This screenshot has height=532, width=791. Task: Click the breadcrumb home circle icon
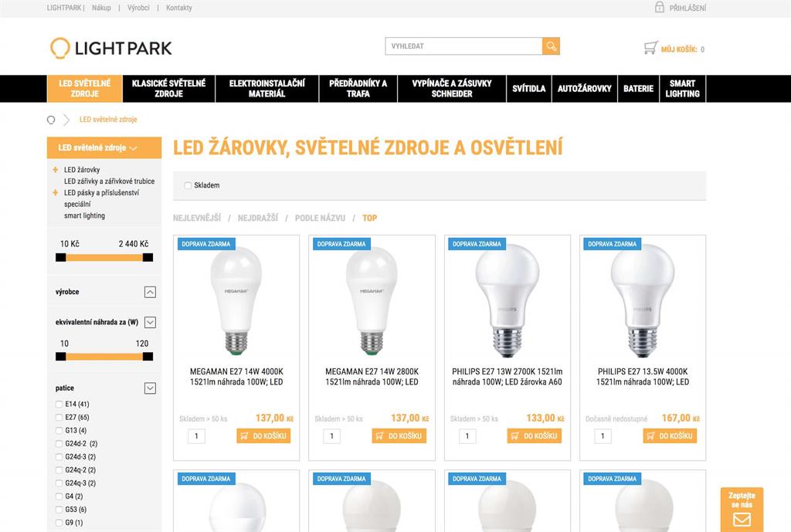[51, 120]
